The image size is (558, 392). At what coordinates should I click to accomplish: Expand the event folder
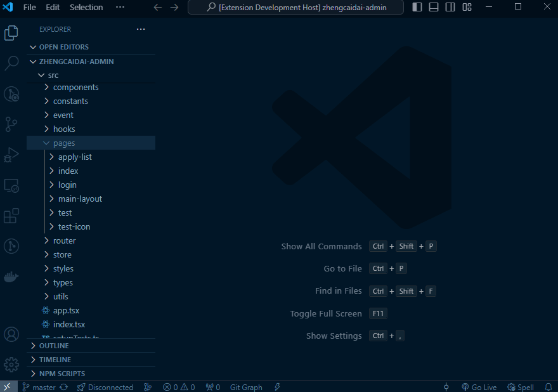[91, 115]
